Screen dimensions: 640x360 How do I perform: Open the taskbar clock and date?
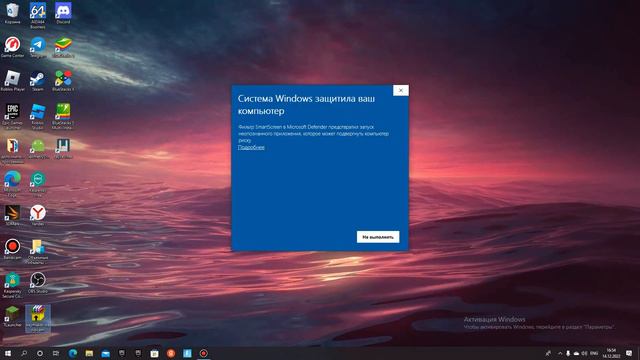coord(611,353)
